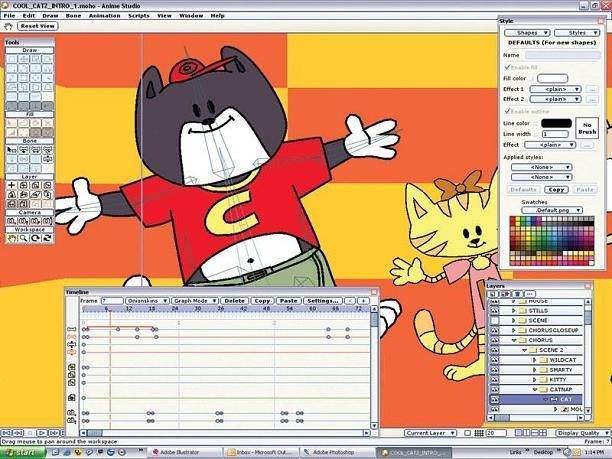Open the Help menu
The width and height of the screenshot is (612, 459).
click(x=217, y=16)
